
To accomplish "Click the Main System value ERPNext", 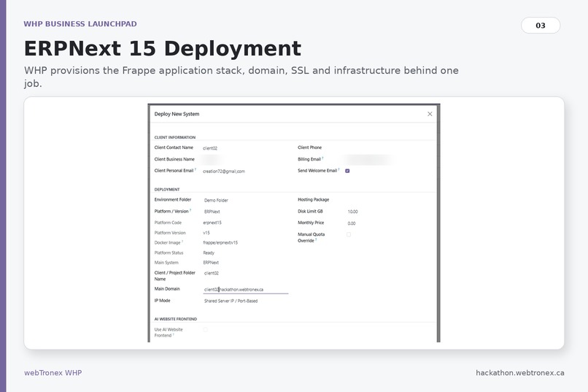I will click(x=211, y=263).
